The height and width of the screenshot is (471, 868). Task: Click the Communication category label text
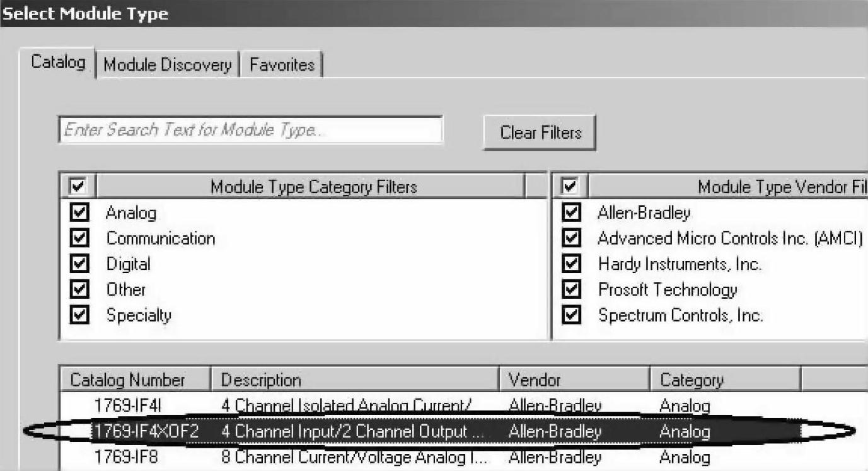[x=161, y=238]
